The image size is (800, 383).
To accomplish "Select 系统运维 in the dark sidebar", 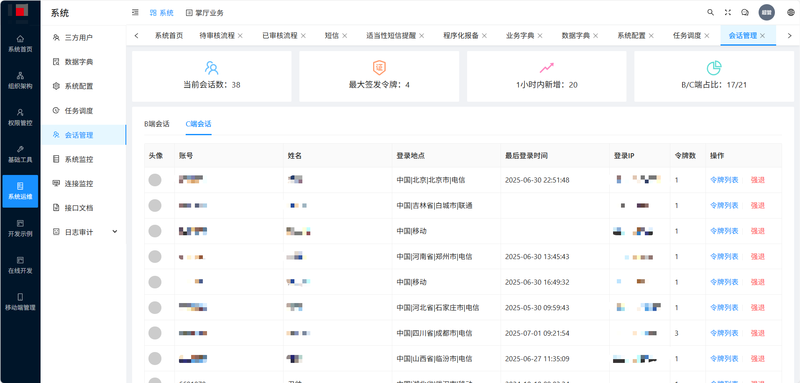I will (20, 191).
